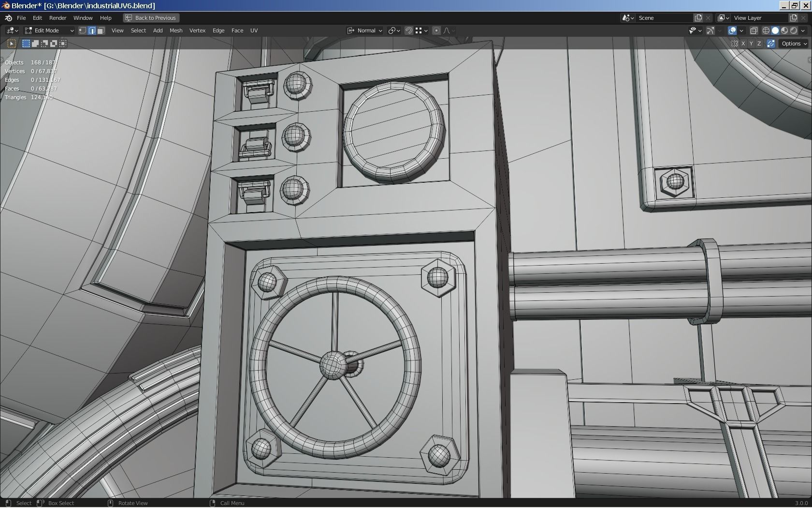Open the snapping options dropdown

tap(421, 30)
